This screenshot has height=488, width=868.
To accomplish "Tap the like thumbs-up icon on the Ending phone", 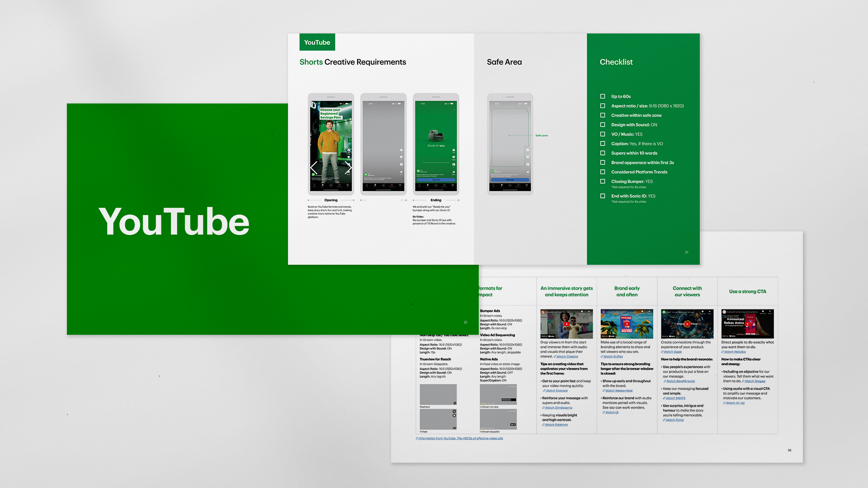I will click(x=453, y=150).
